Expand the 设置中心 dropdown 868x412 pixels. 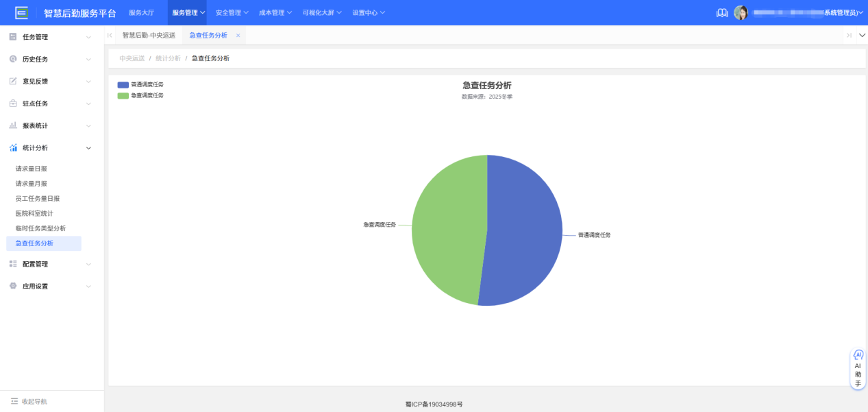click(368, 12)
